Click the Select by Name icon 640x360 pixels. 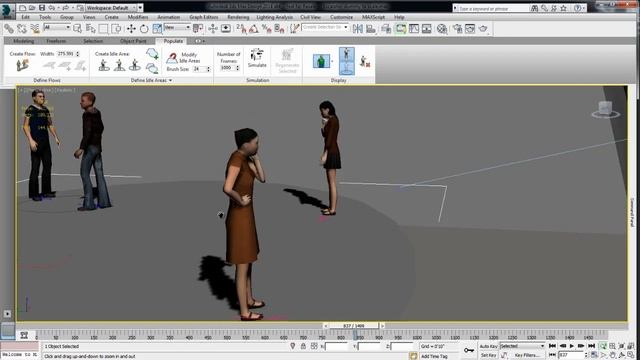tap(91, 29)
